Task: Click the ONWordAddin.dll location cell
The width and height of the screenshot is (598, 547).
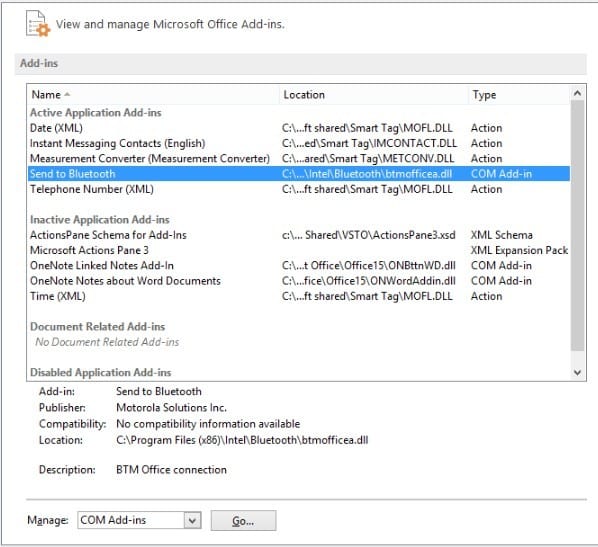Action: [368, 281]
